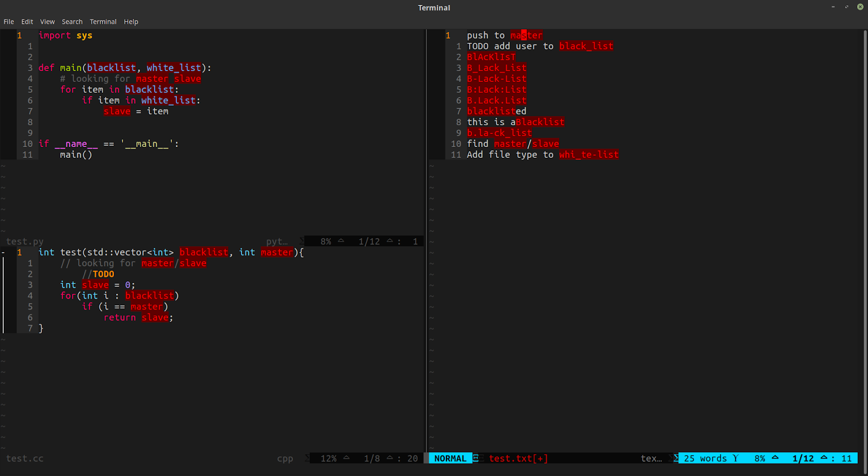Click the 'push to master' line
The height and width of the screenshot is (476, 868).
coord(505,35)
